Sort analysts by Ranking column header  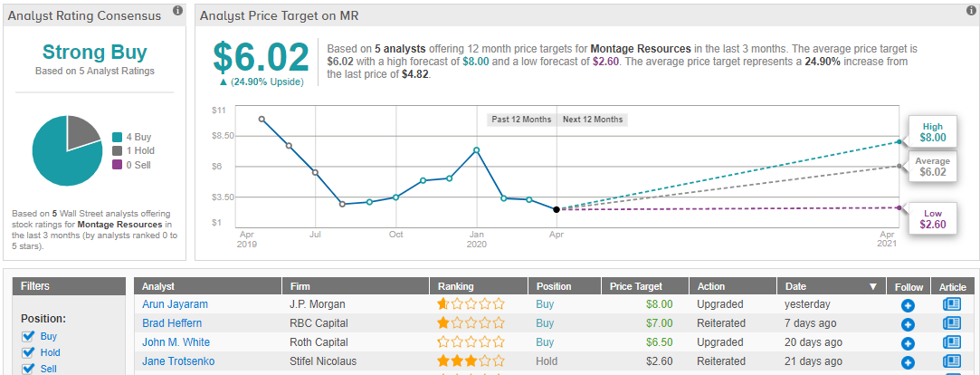click(x=453, y=286)
